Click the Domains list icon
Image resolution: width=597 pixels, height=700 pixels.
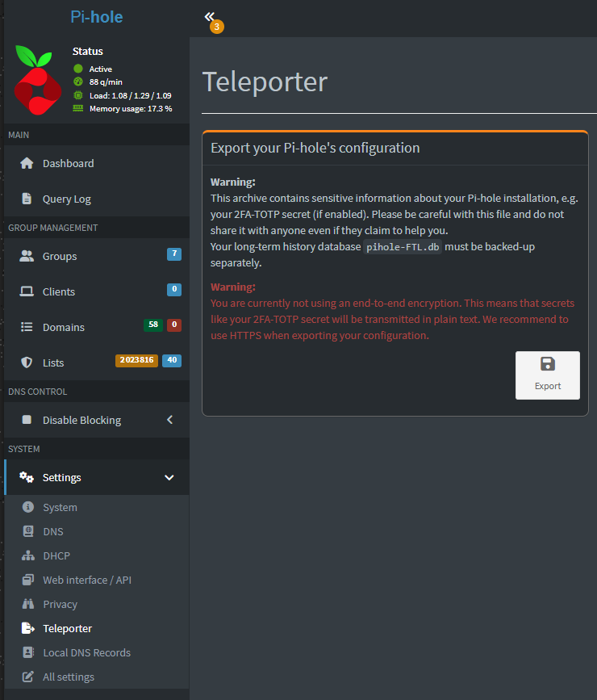click(27, 327)
